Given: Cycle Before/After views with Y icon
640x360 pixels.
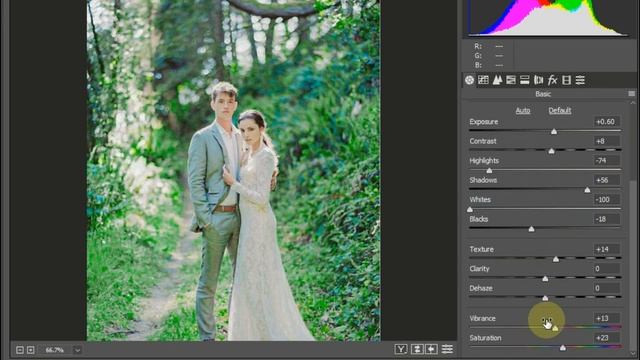Looking at the screenshot, I should coord(401,349).
